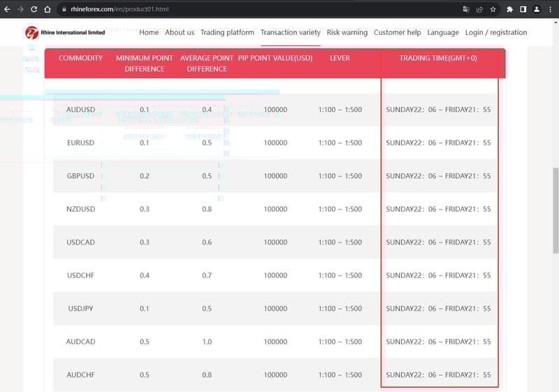Open the Trading platform menu
Image resolution: width=559 pixels, height=392 pixels.
pos(227,32)
